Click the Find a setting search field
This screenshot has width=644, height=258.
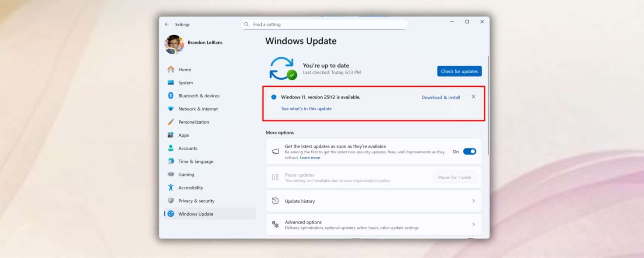324,24
